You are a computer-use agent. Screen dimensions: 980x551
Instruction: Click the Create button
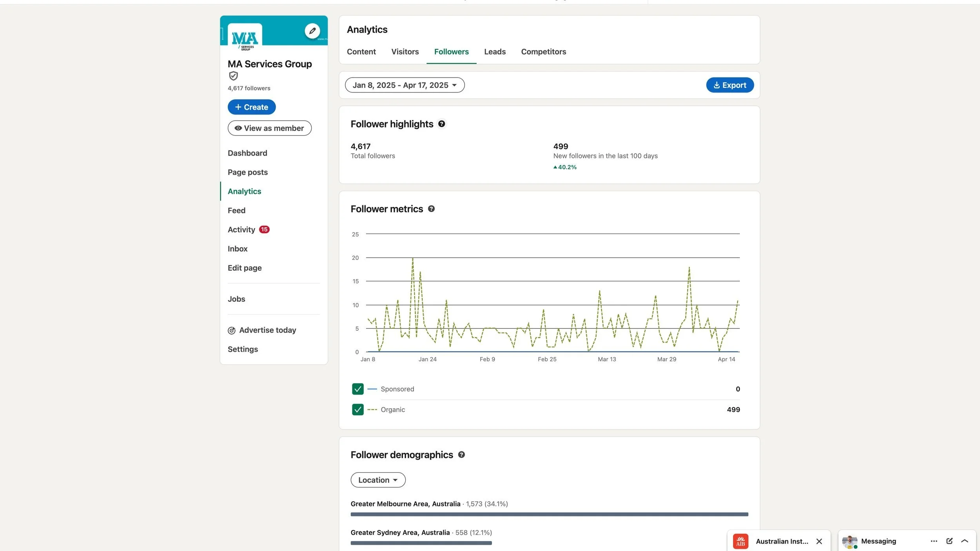(x=252, y=107)
